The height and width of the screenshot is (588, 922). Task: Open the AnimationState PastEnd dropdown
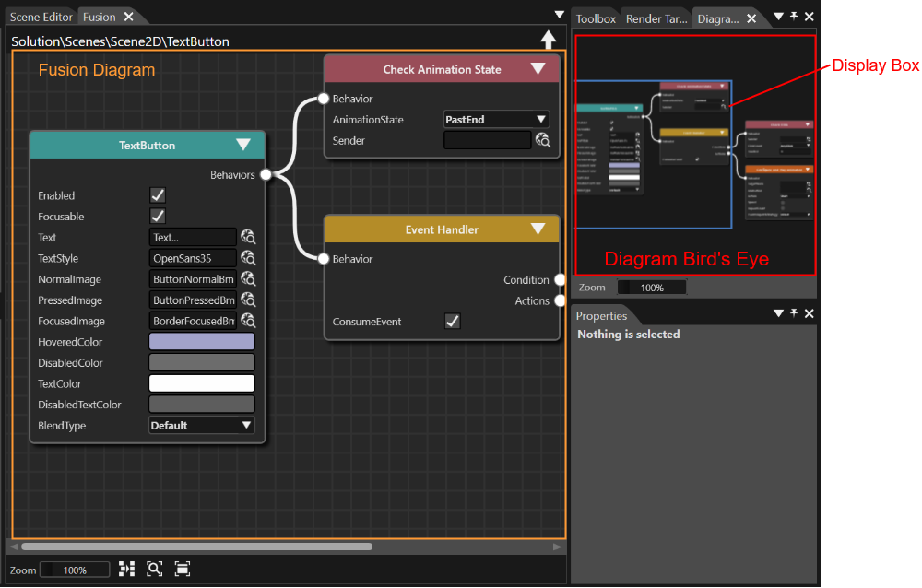496,120
